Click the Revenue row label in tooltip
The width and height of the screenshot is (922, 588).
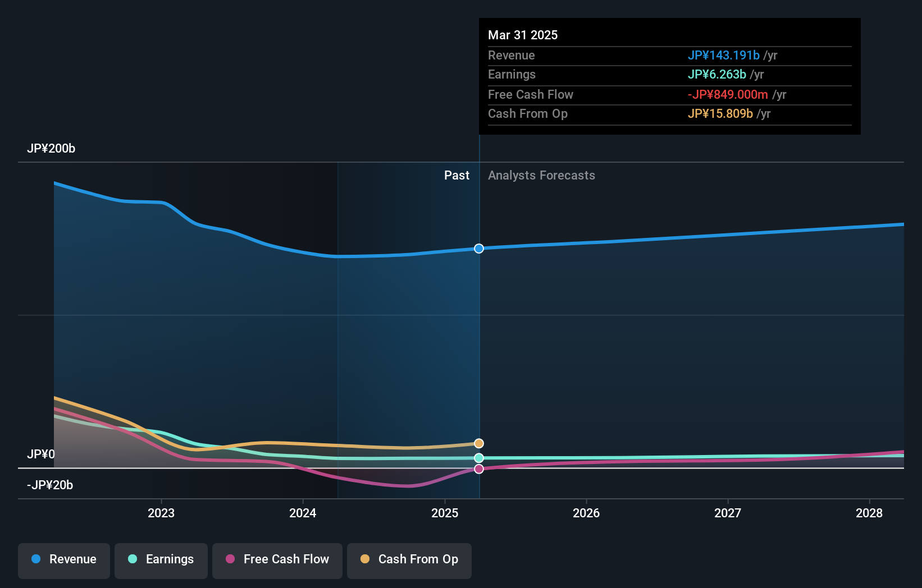point(512,56)
